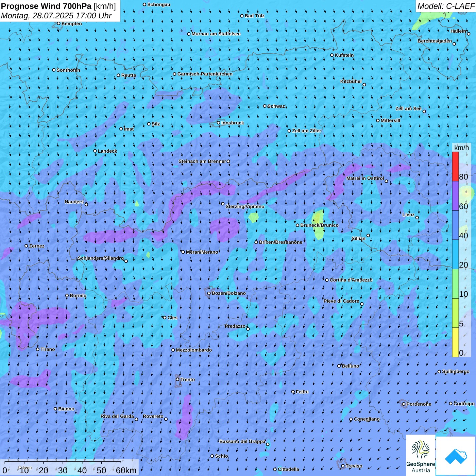
Task: Click the Zell am See marker
Action: pyautogui.click(x=424, y=111)
